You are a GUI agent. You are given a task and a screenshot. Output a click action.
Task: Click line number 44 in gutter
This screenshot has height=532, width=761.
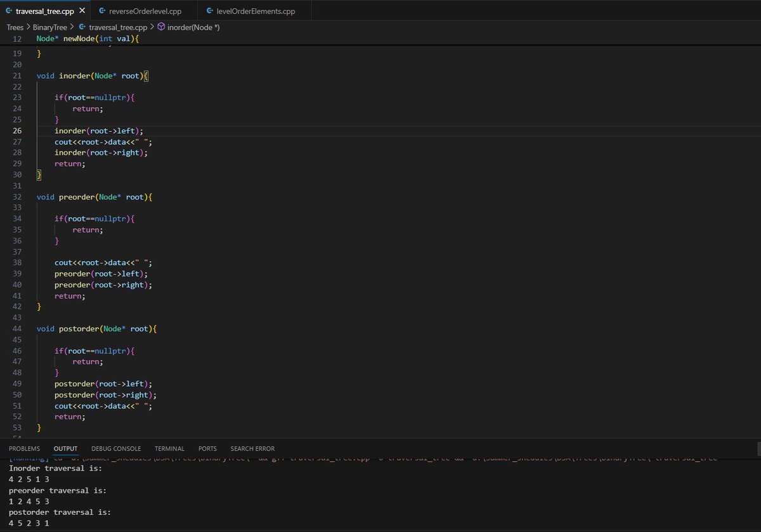tap(17, 328)
